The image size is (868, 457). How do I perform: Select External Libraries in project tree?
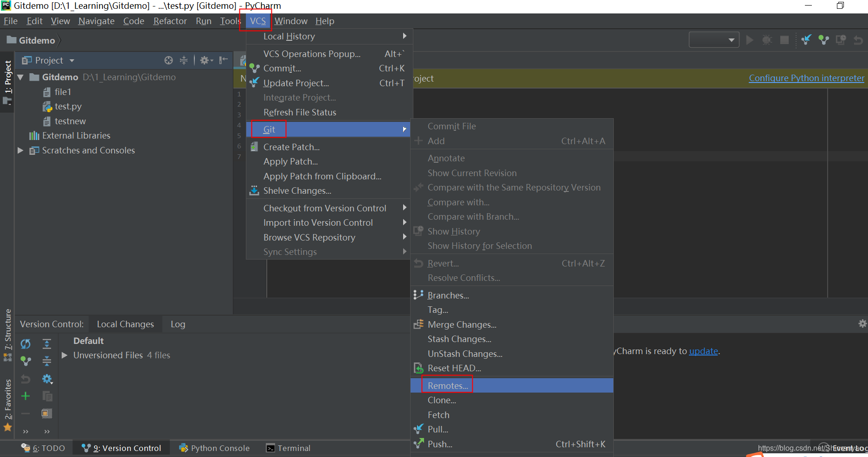coord(76,135)
